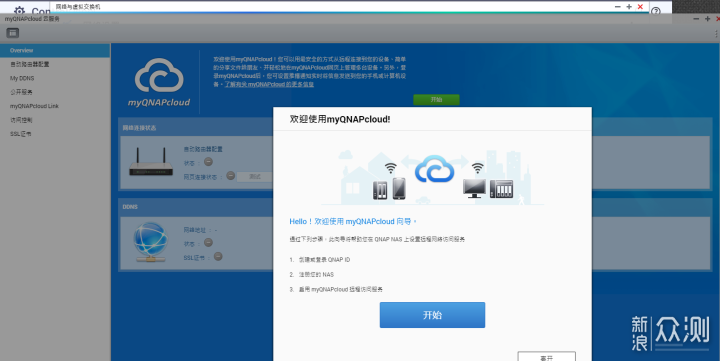This screenshot has width=720, height=361.
Task: Click the blue cloud icon in welcome dialog
Action: click(x=434, y=169)
